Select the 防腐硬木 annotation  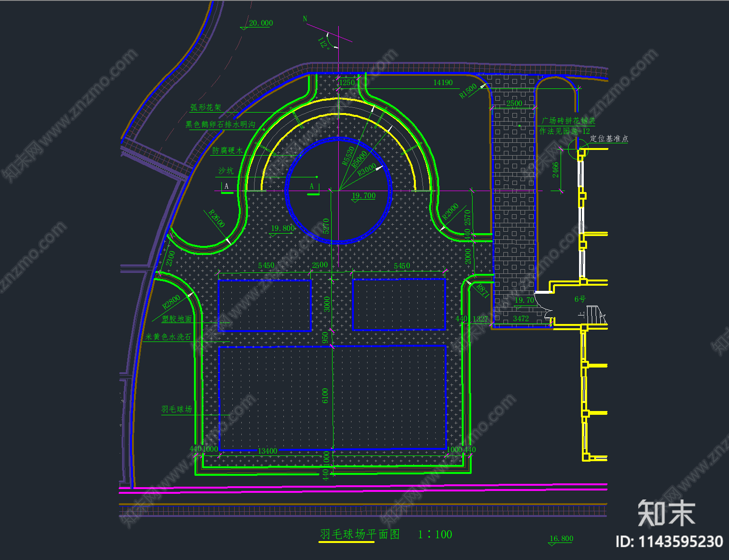point(228,150)
